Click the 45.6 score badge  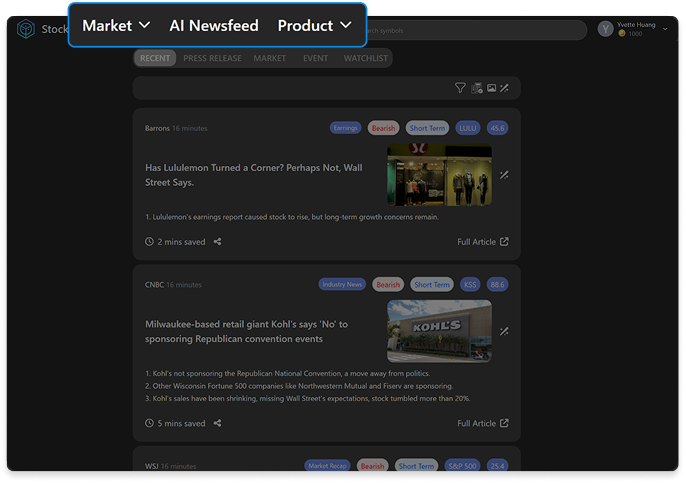pyautogui.click(x=497, y=128)
